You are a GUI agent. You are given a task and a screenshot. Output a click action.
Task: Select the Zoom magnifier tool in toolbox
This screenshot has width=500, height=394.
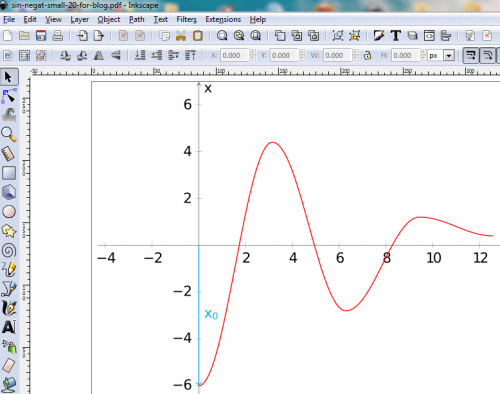click(x=9, y=135)
